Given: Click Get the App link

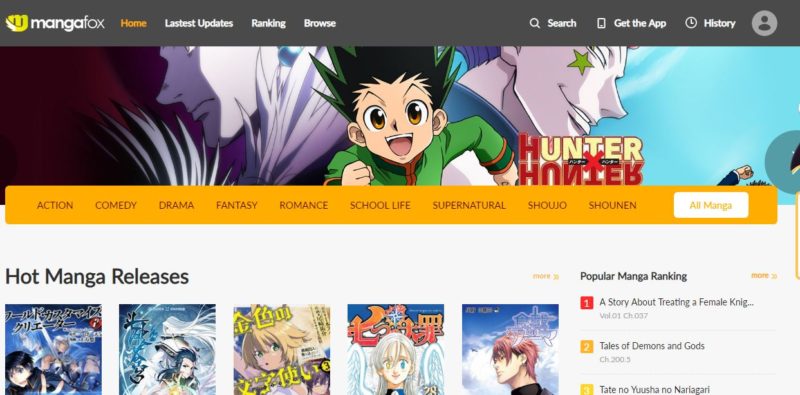Looking at the screenshot, I should coord(640,23).
